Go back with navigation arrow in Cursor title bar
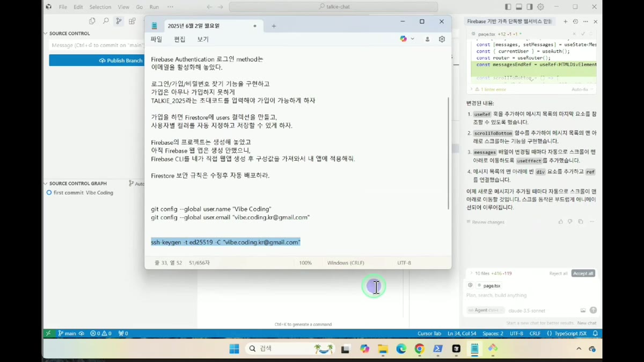This screenshot has width=644, height=362. tap(209, 7)
